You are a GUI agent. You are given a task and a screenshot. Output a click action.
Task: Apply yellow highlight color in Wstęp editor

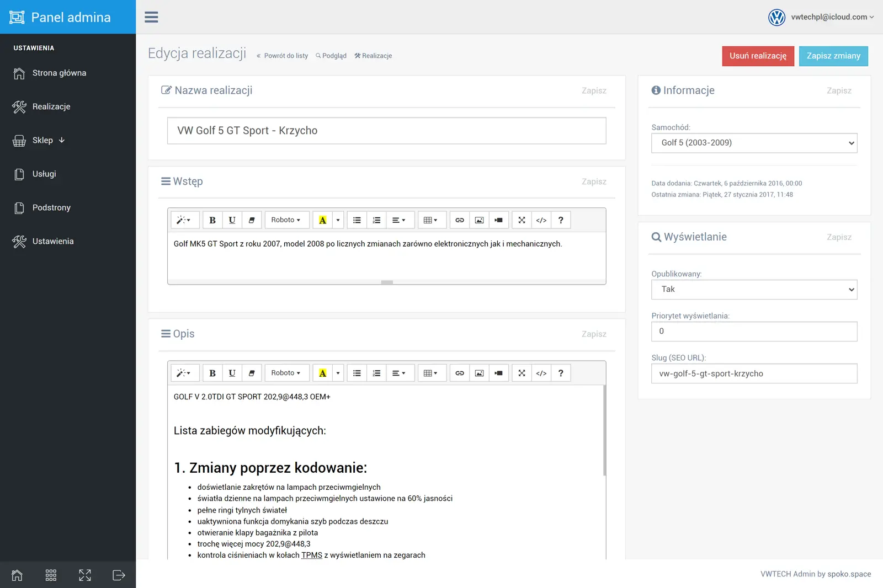click(323, 220)
